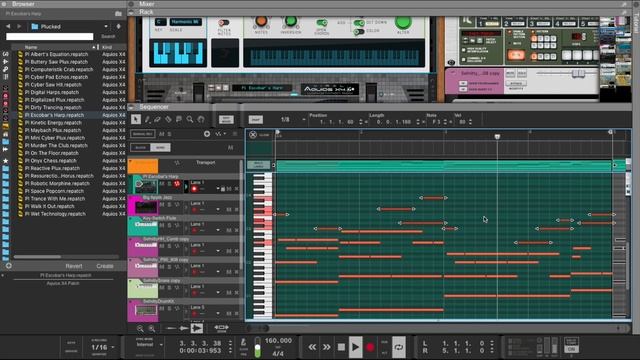Select the Mute tool in sequencer toolbar
This screenshot has height=360, width=640.
point(179,120)
